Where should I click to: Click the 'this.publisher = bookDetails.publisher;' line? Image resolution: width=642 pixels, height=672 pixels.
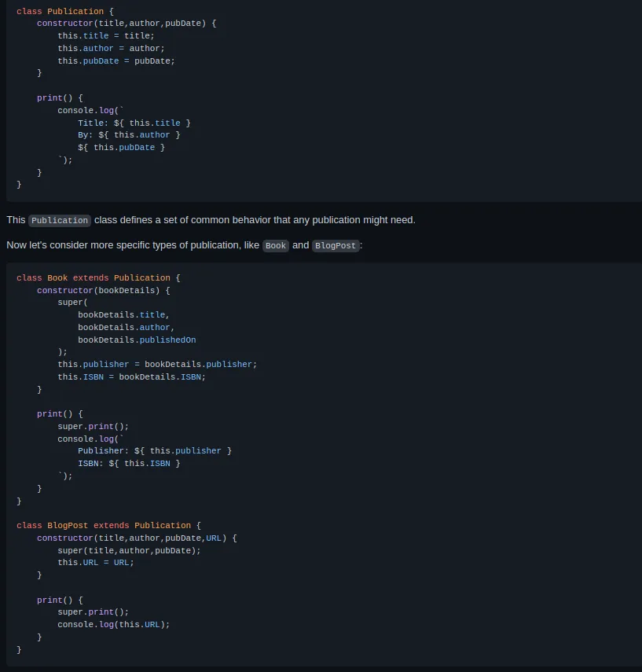(x=157, y=364)
